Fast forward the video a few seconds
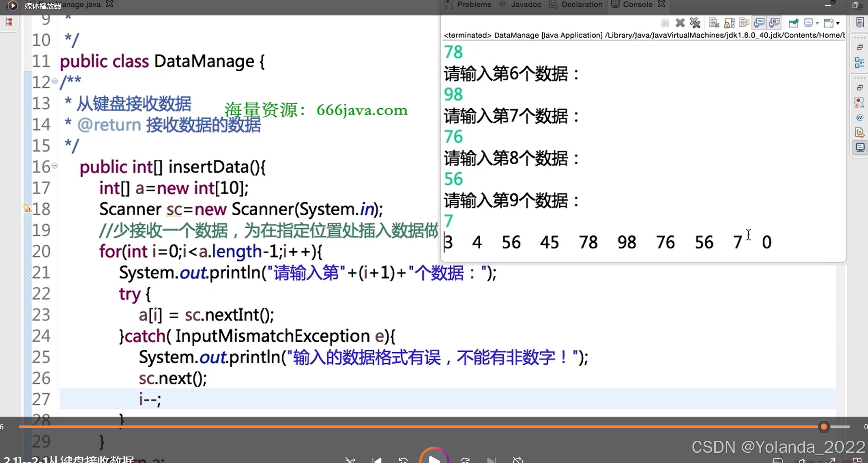Viewport: 868px width, 463px height. [x=465, y=461]
